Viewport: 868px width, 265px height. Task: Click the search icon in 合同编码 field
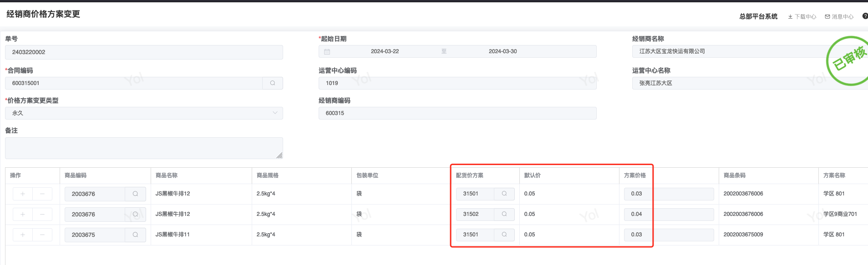click(x=272, y=83)
